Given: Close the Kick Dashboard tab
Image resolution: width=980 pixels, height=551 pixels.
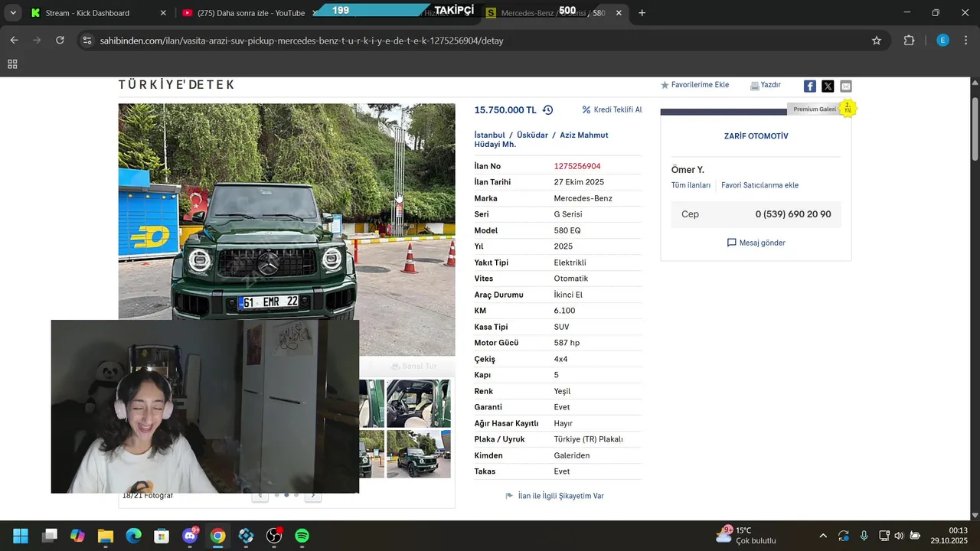Looking at the screenshot, I should 163,13.
